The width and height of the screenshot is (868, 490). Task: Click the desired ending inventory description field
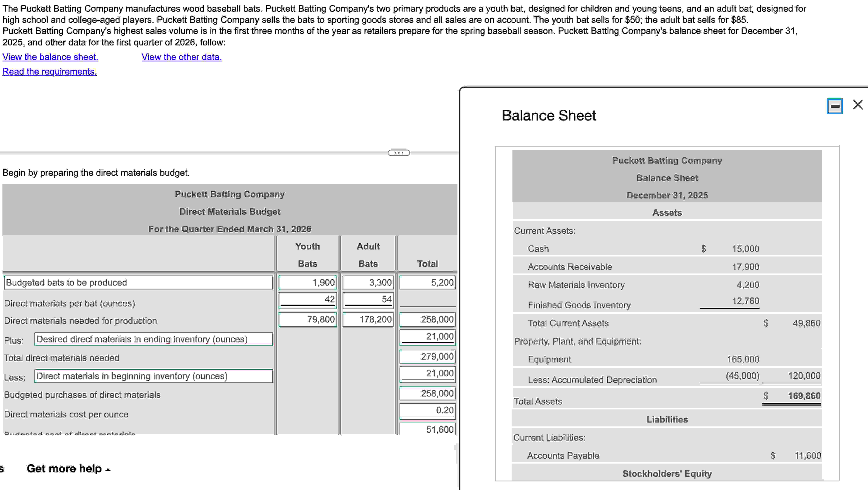pyautogui.click(x=153, y=340)
